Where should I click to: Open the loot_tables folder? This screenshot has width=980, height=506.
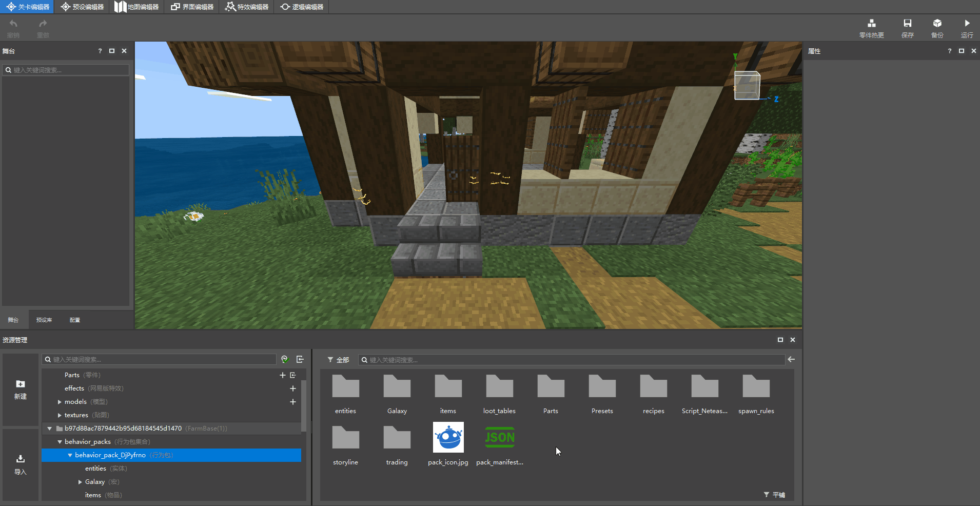click(500, 386)
